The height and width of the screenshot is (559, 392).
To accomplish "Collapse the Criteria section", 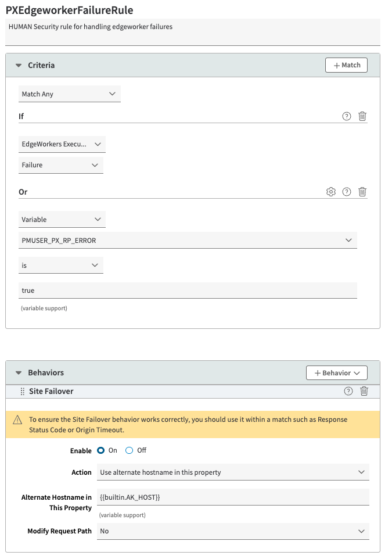I will click(x=19, y=66).
